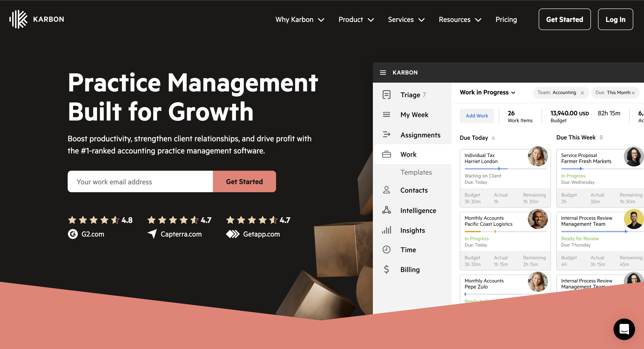Toggle the hamburger menu icon
The image size is (644, 349).
coord(383,72)
